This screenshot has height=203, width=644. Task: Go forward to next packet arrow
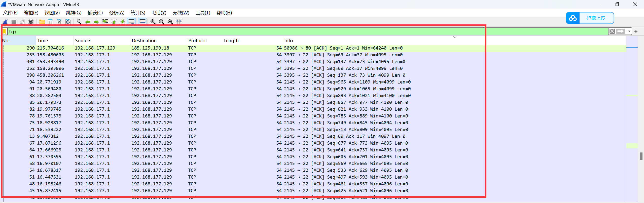[96, 22]
